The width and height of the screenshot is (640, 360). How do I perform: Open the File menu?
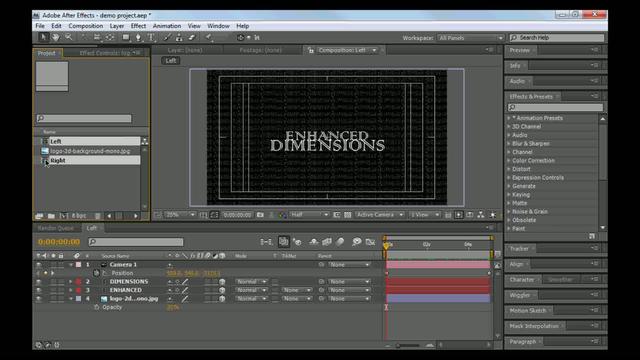tap(40, 26)
